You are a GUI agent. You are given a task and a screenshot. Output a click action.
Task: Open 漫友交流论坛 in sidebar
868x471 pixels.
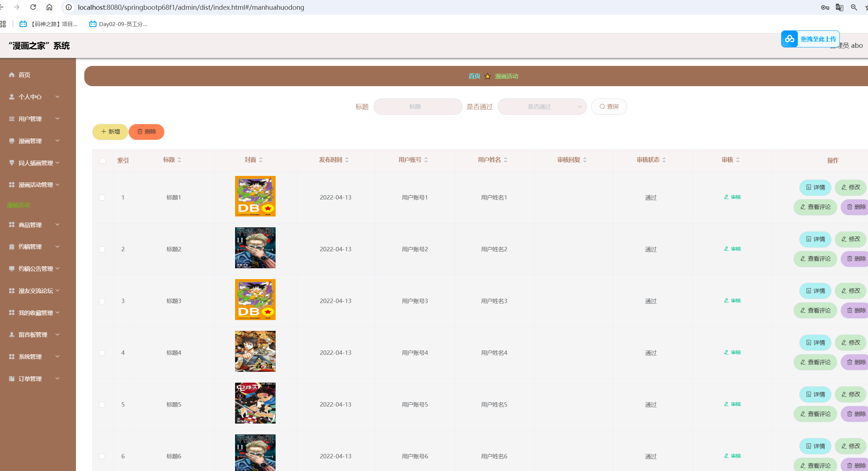[x=38, y=291]
